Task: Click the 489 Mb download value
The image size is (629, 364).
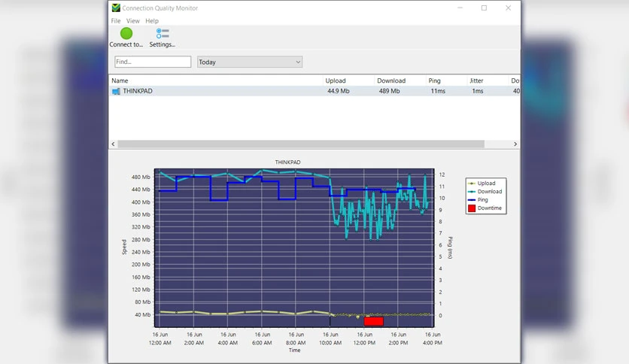Action: click(x=389, y=91)
